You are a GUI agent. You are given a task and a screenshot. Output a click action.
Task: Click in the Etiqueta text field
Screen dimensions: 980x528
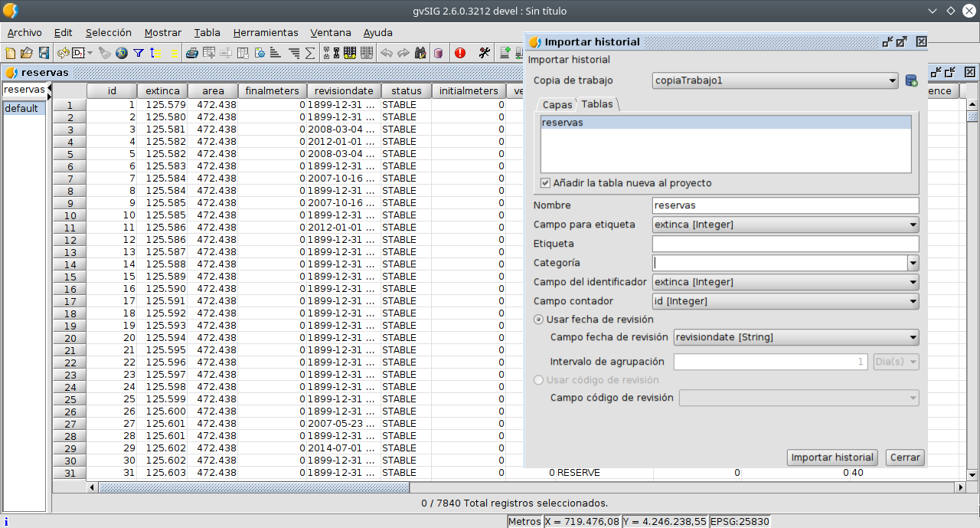click(x=786, y=244)
